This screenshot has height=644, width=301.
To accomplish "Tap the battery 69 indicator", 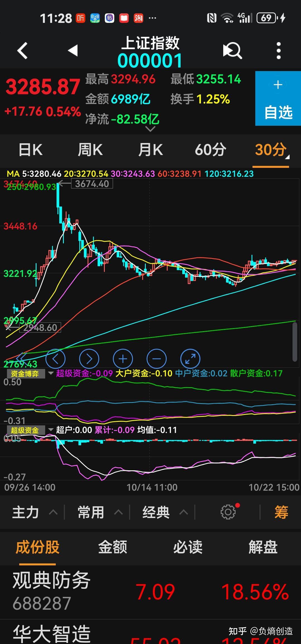I will coord(267,18).
